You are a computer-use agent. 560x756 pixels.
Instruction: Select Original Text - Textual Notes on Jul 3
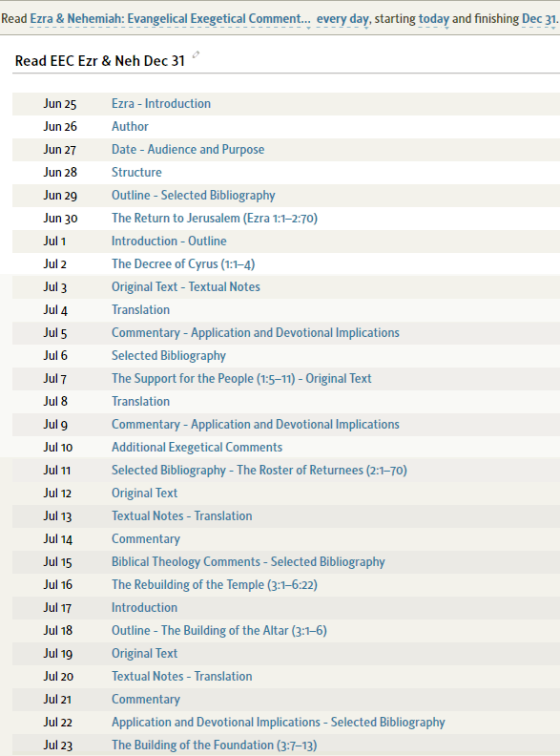tap(186, 287)
